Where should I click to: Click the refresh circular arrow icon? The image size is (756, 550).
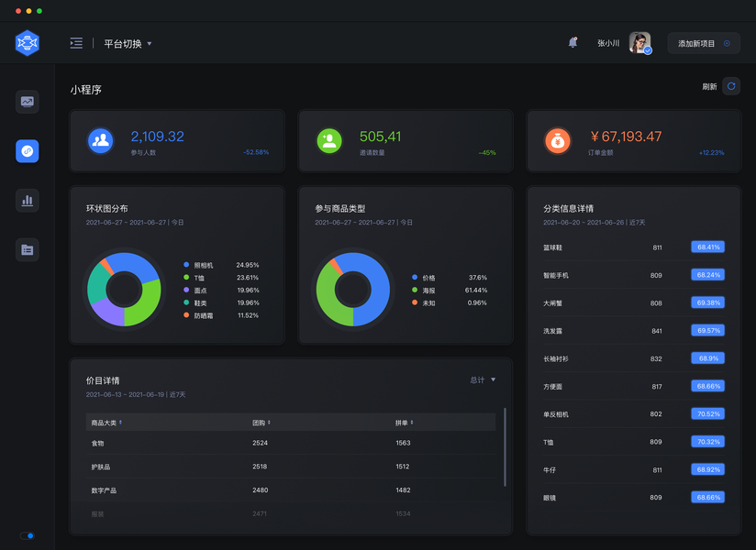(731, 86)
